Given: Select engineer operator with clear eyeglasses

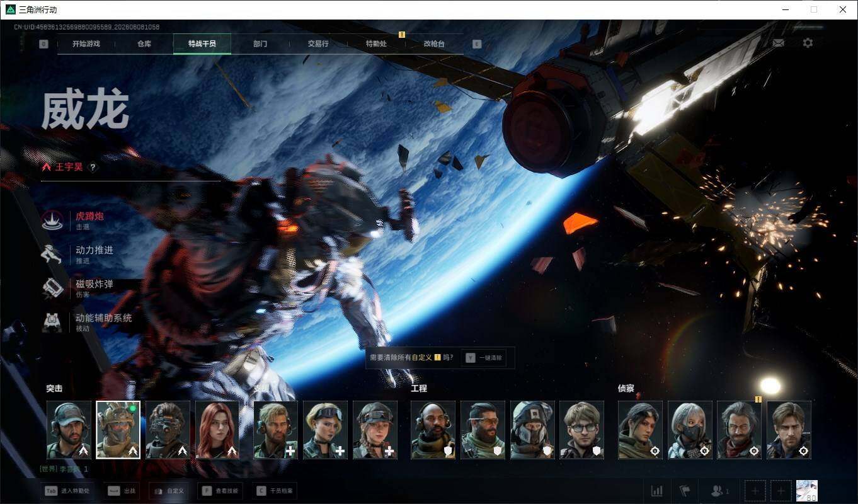Looking at the screenshot, I should click(x=581, y=430).
